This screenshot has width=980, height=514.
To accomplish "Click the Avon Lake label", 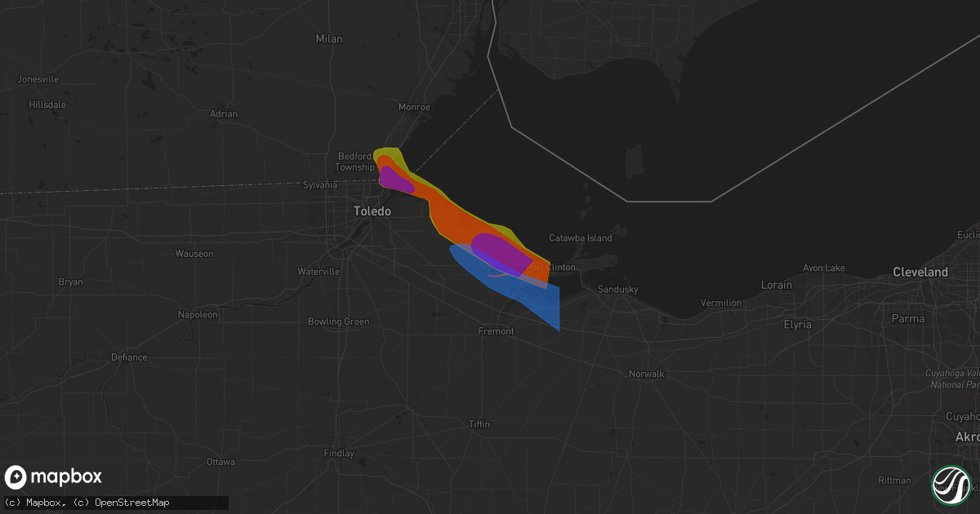I will [824, 268].
